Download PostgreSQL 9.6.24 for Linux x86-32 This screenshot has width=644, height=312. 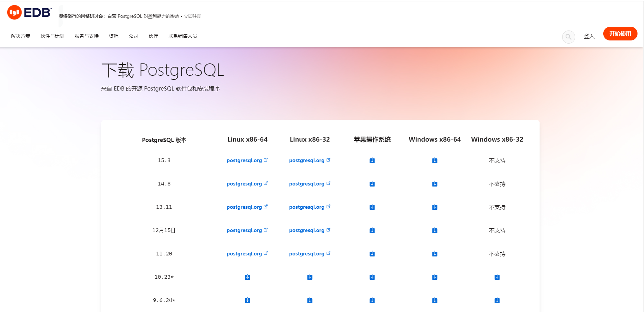[x=310, y=300]
